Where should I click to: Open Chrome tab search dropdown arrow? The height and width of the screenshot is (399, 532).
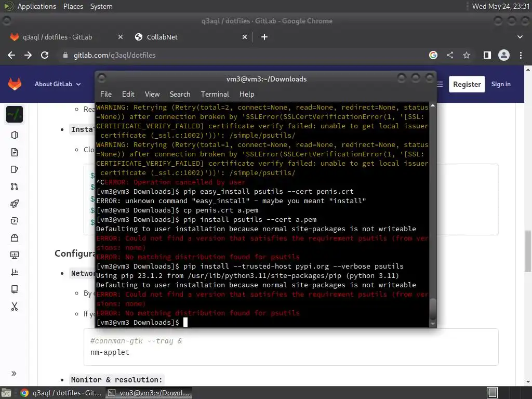(520, 37)
